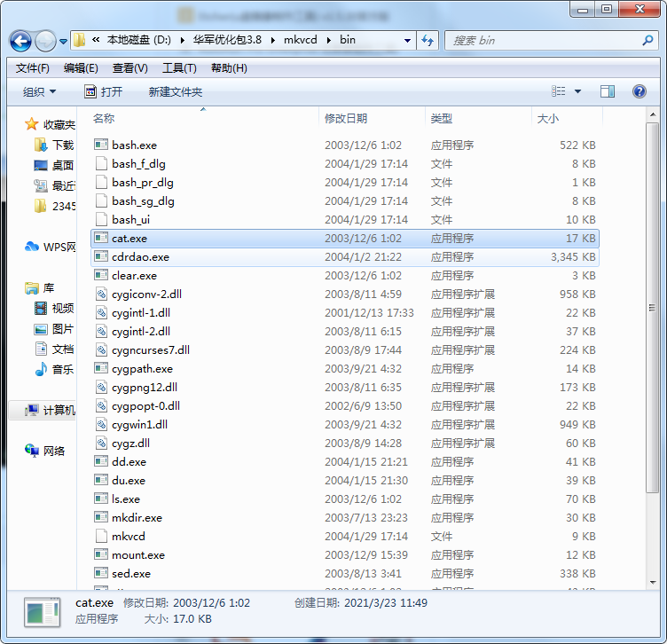The width and height of the screenshot is (667, 644).
Task: Click the Forward navigation arrow
Action: (x=45, y=41)
